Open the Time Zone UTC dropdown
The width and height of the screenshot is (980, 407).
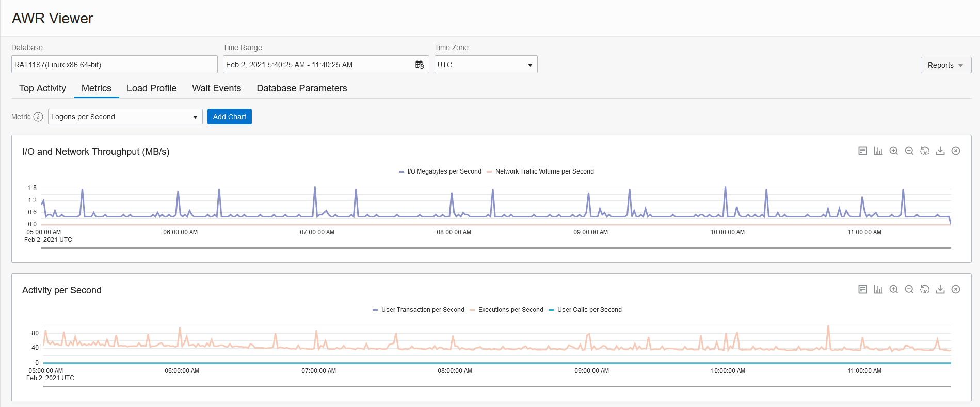pyautogui.click(x=485, y=65)
